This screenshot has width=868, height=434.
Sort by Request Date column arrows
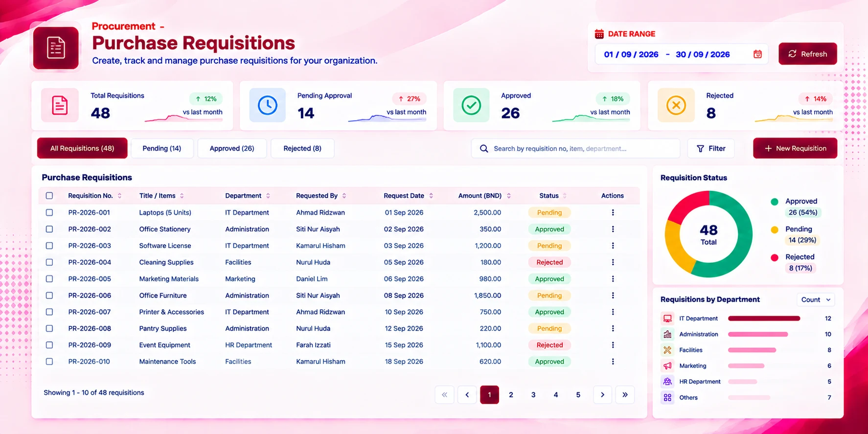(431, 196)
